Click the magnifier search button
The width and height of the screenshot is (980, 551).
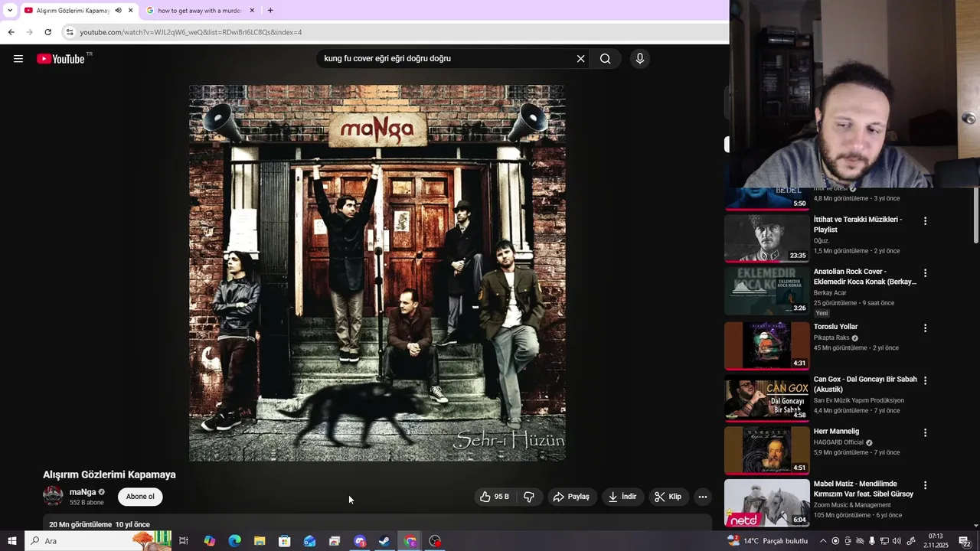pos(605,59)
